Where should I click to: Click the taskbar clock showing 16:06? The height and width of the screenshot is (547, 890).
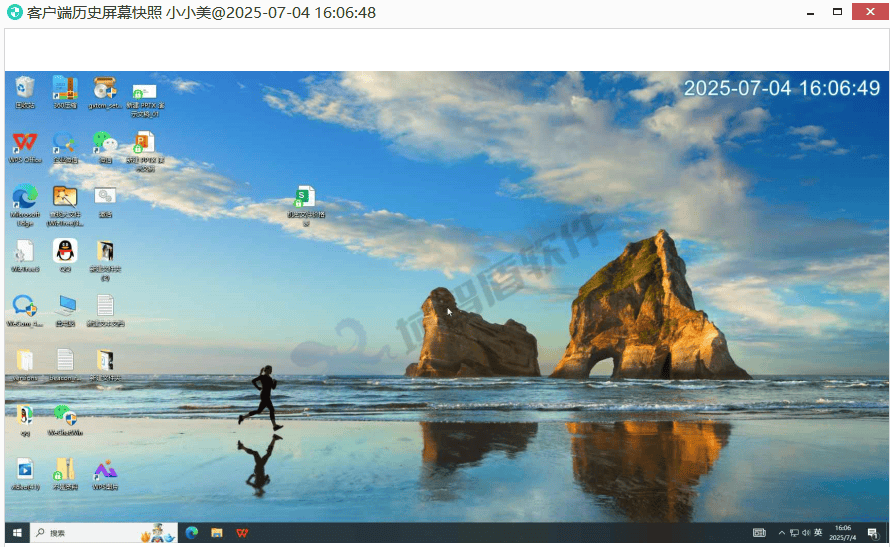(x=843, y=533)
